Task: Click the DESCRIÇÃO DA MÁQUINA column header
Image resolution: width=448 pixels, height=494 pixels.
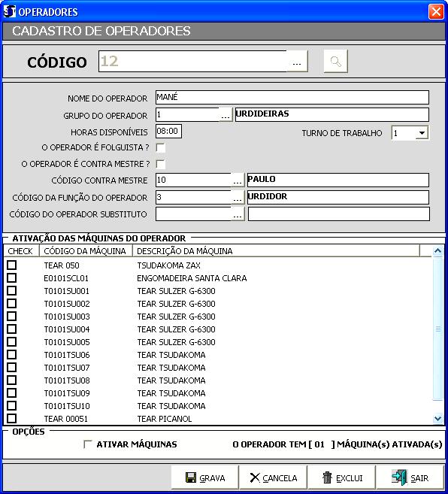Action: coord(276,251)
